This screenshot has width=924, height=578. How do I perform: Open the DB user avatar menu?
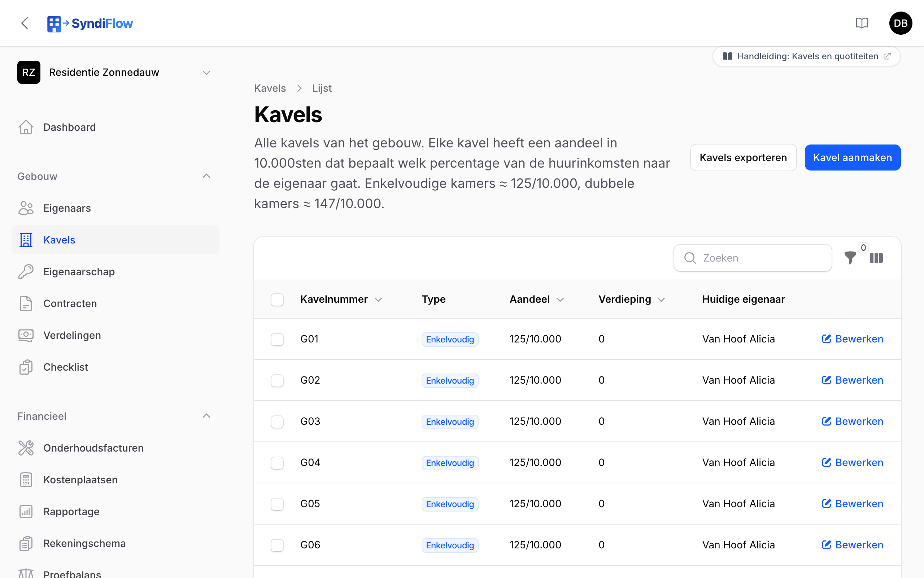coord(900,23)
